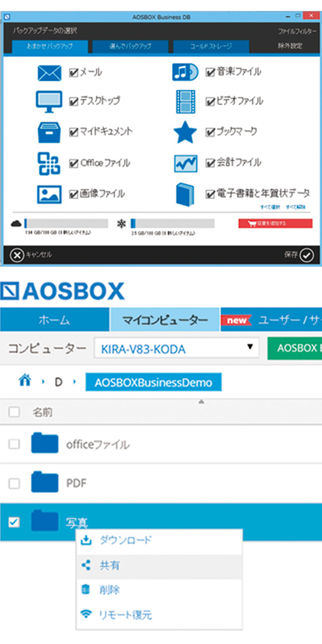Click the officeファイル folder icon
This screenshot has height=644, width=322.
point(45,443)
